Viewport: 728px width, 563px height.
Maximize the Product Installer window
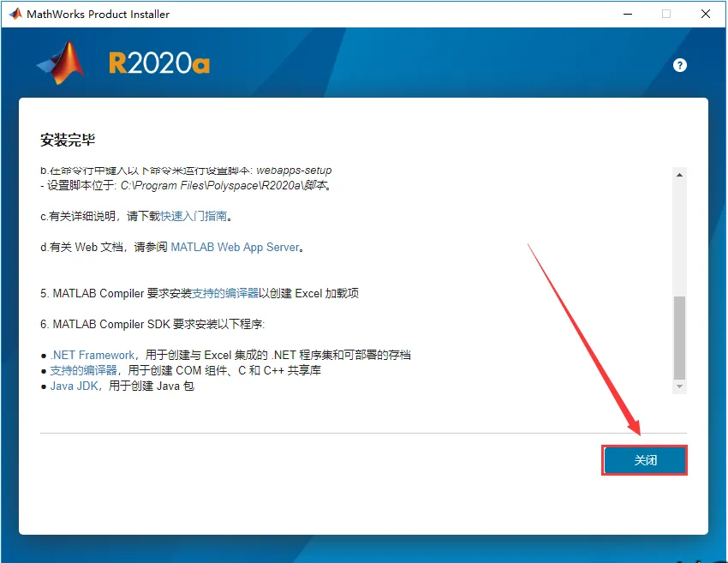tap(666, 14)
